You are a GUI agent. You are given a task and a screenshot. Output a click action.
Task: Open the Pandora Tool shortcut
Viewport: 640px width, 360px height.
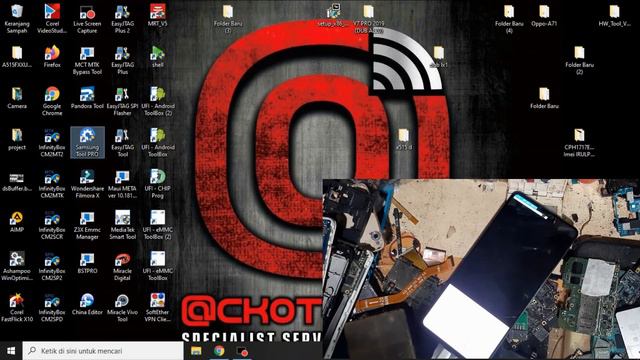pos(87,98)
